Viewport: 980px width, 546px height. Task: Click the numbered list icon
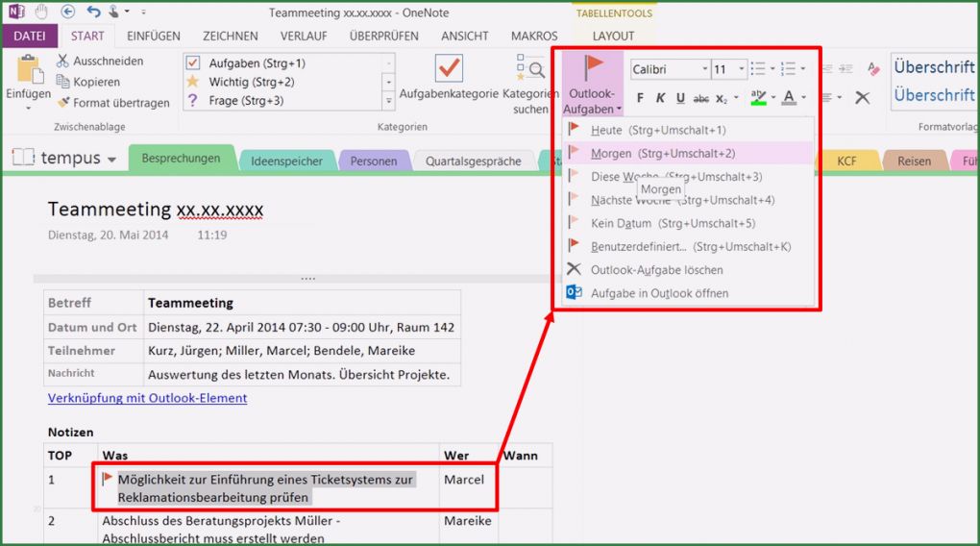coord(788,69)
